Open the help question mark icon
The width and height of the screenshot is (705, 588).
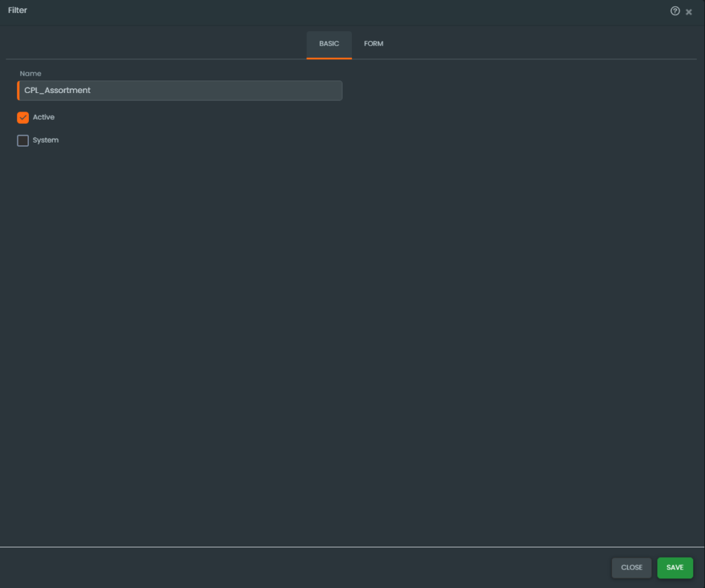[675, 11]
